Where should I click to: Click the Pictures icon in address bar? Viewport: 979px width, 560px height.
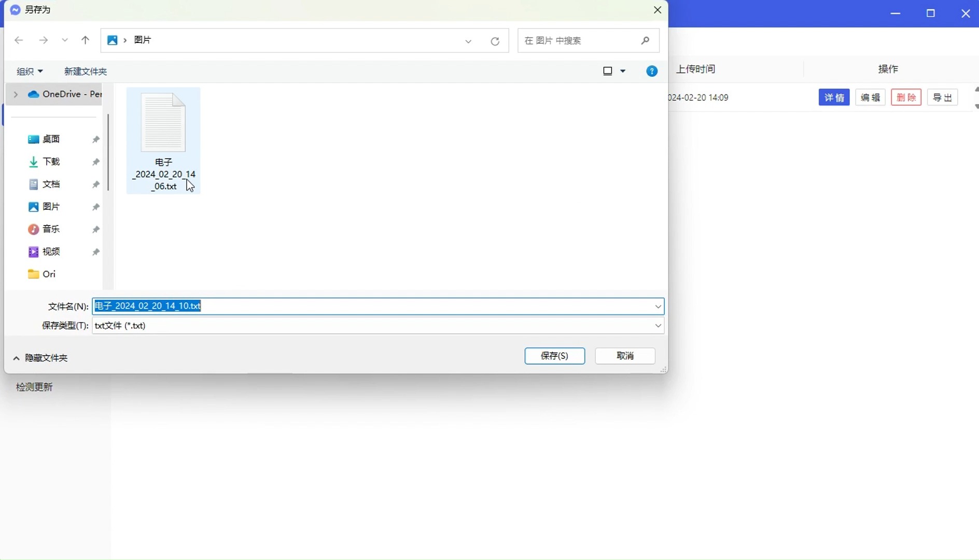112,40
